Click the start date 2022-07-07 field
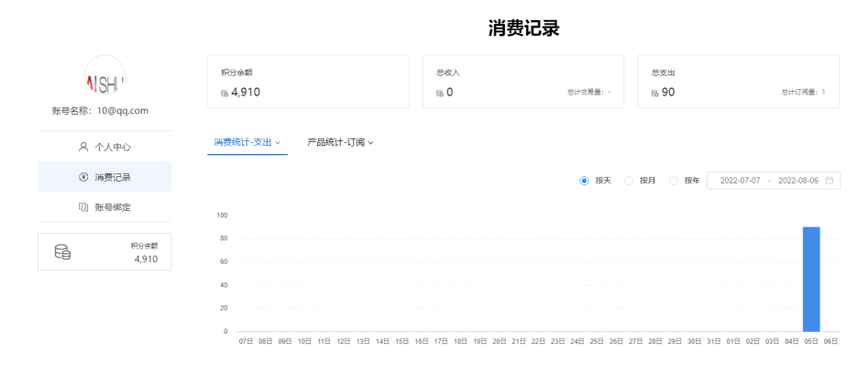 click(740, 181)
